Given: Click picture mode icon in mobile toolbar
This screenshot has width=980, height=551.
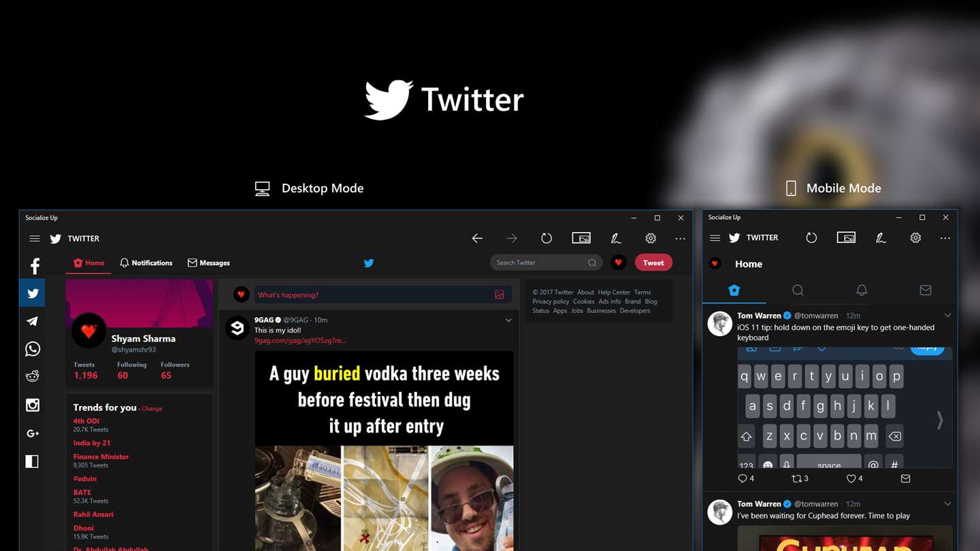Looking at the screenshot, I should (x=846, y=237).
